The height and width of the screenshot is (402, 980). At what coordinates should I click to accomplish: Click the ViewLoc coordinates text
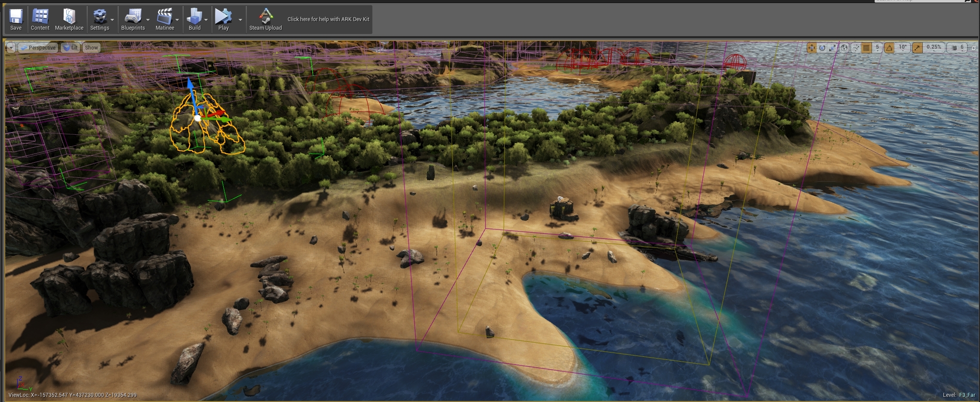73,395
